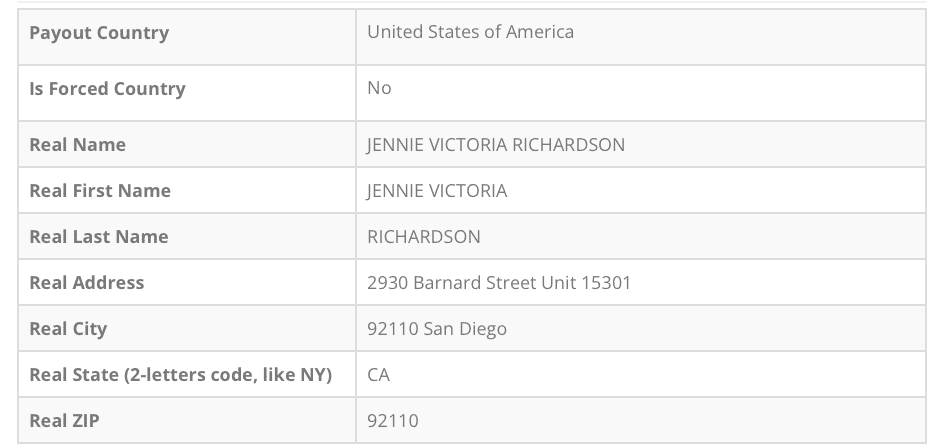Click street number 2930 in the address
The image size is (928, 444).
click(x=387, y=283)
